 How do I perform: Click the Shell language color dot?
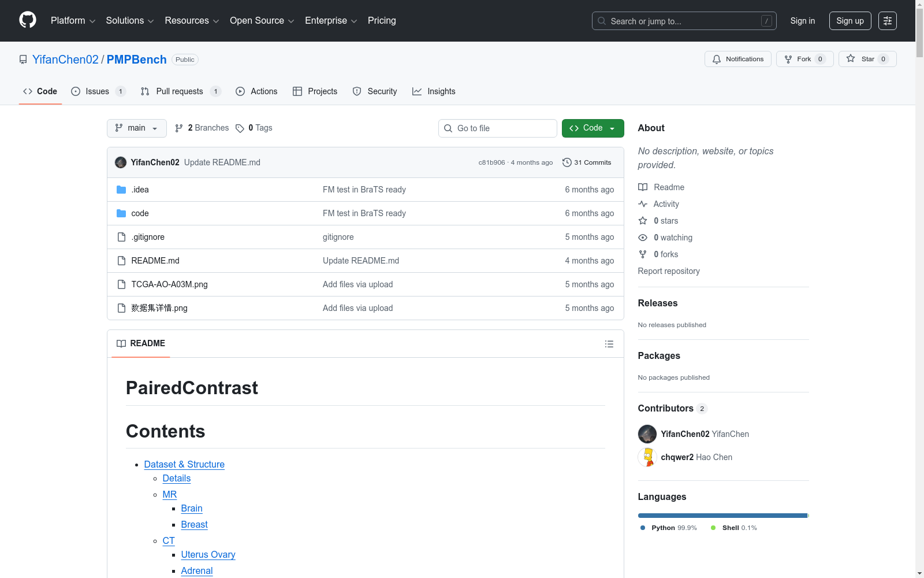(x=713, y=528)
